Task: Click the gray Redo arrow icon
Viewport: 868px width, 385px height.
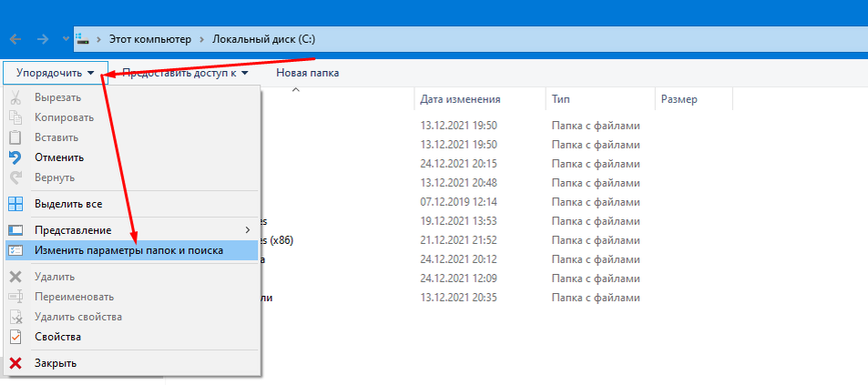Action: pos(15,177)
